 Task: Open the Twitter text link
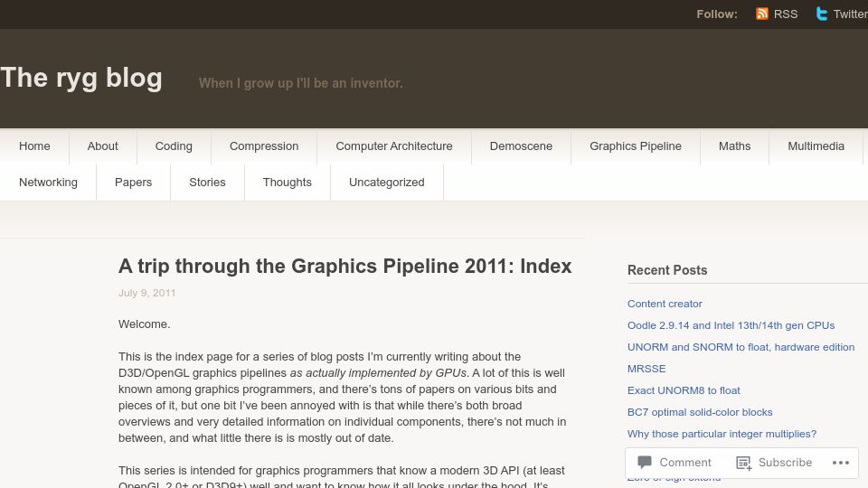850,14
